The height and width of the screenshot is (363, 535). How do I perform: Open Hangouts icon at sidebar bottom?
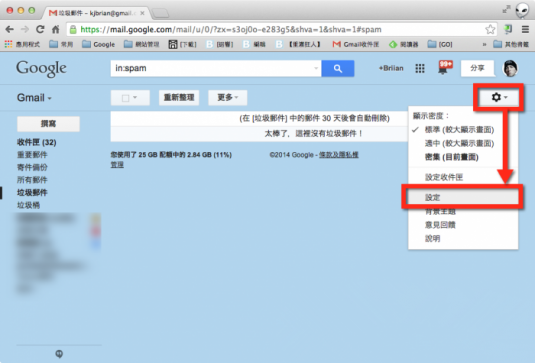[x=59, y=354]
